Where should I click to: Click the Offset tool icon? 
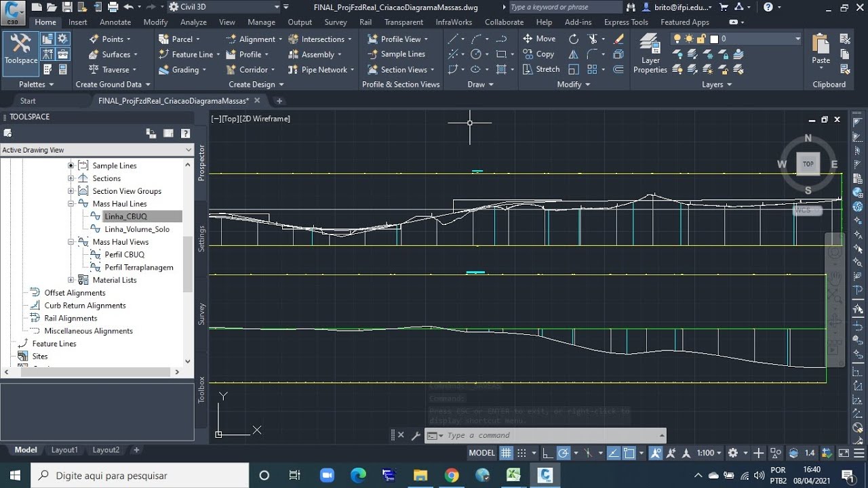pyautogui.click(x=618, y=69)
